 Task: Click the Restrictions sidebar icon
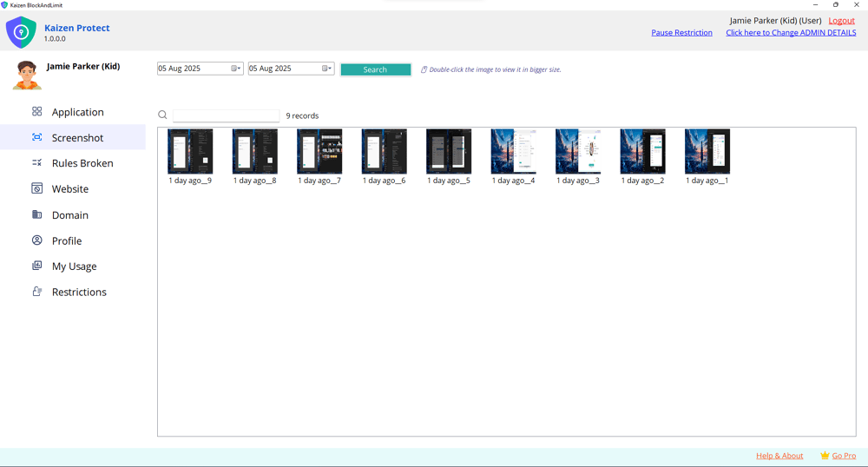point(36,292)
